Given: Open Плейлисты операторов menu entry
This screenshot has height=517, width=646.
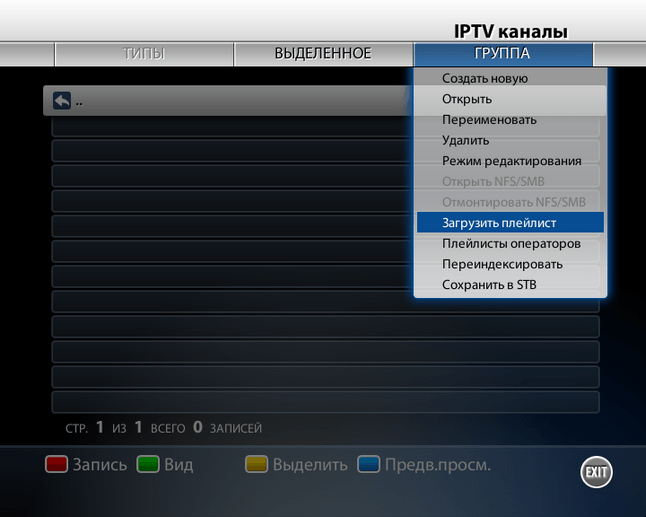Looking at the screenshot, I should tap(510, 243).
